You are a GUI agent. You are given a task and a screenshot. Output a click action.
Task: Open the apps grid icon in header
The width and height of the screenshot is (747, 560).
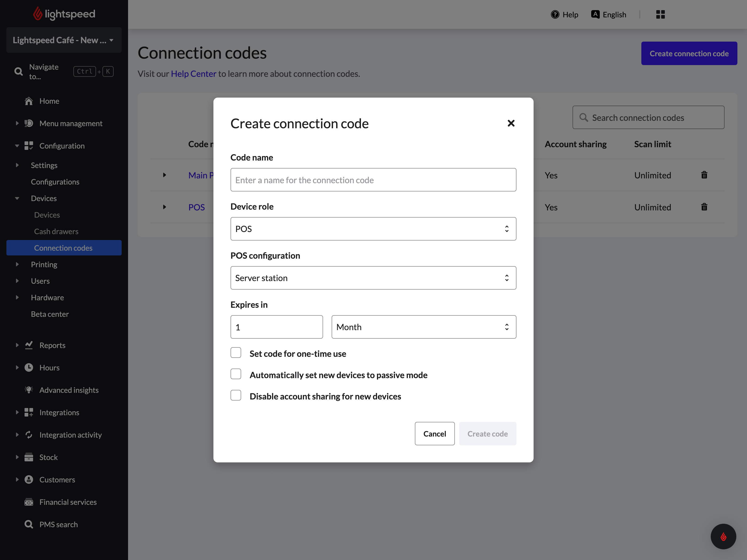pyautogui.click(x=660, y=14)
